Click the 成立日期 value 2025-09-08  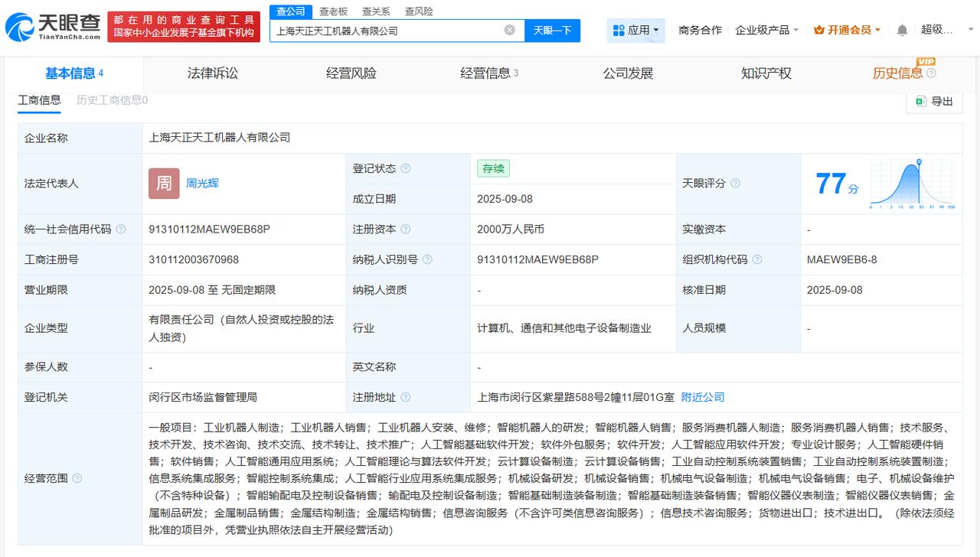[505, 199]
